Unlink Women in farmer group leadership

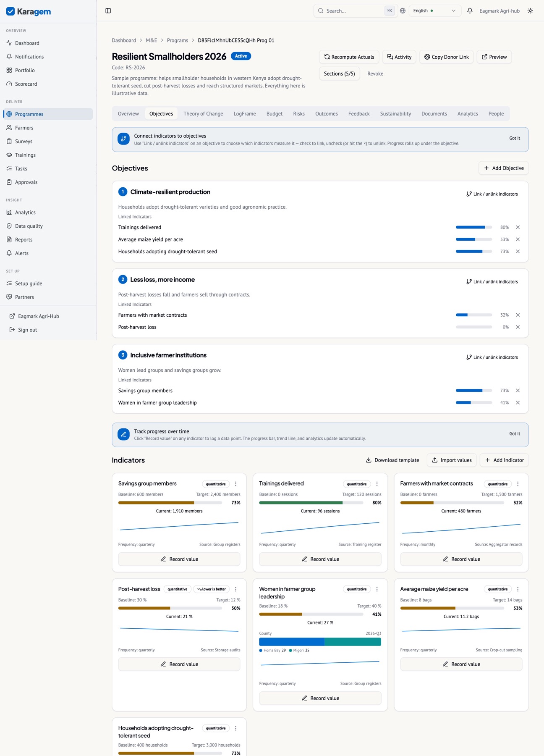tap(518, 403)
